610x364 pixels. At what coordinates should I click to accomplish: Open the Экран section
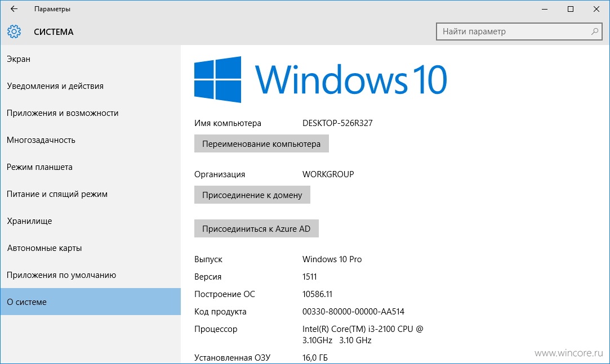(90, 59)
